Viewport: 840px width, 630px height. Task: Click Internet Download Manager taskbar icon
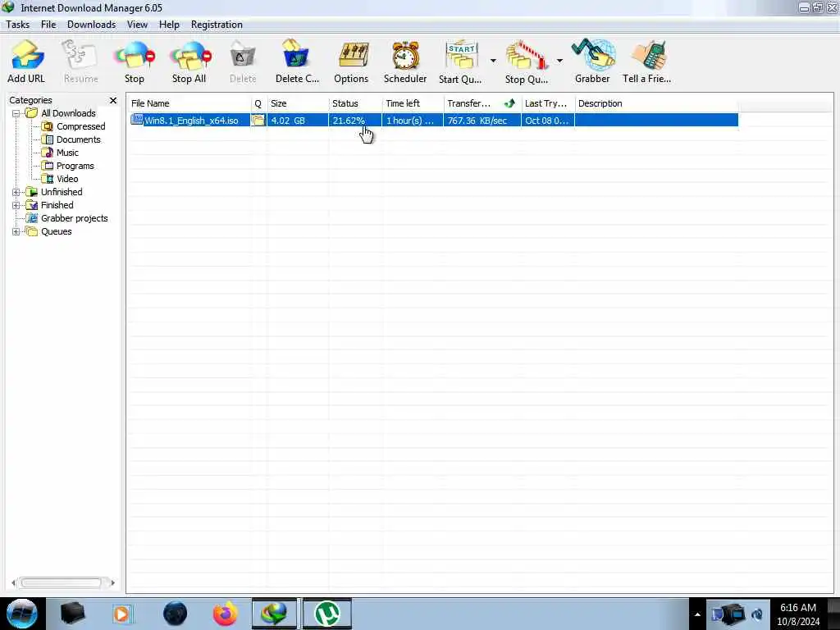[274, 614]
